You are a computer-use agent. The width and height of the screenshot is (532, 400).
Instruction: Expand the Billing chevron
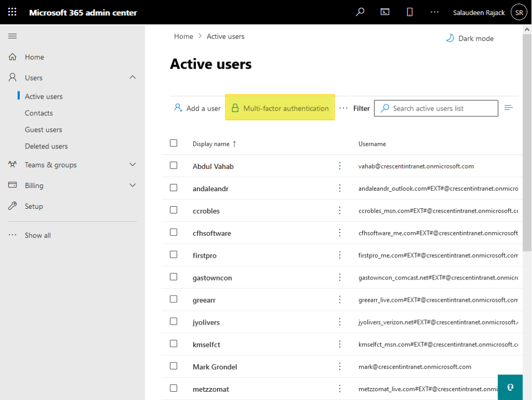(132, 185)
